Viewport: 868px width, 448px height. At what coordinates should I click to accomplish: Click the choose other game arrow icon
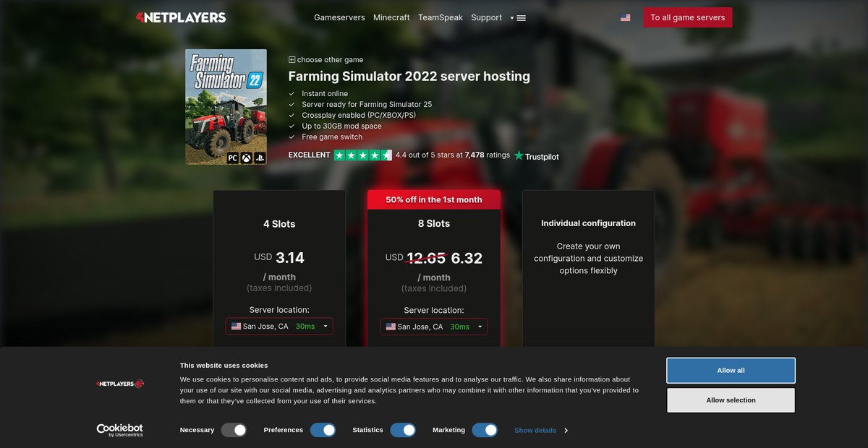point(292,60)
